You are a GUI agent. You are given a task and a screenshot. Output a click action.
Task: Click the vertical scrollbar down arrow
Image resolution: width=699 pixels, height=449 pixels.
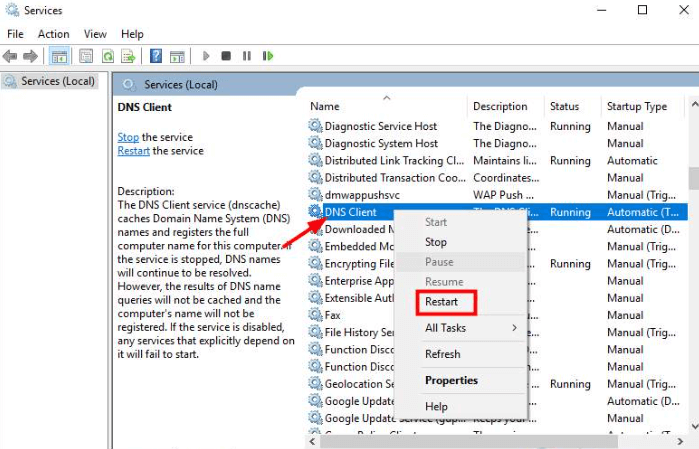[693, 428]
